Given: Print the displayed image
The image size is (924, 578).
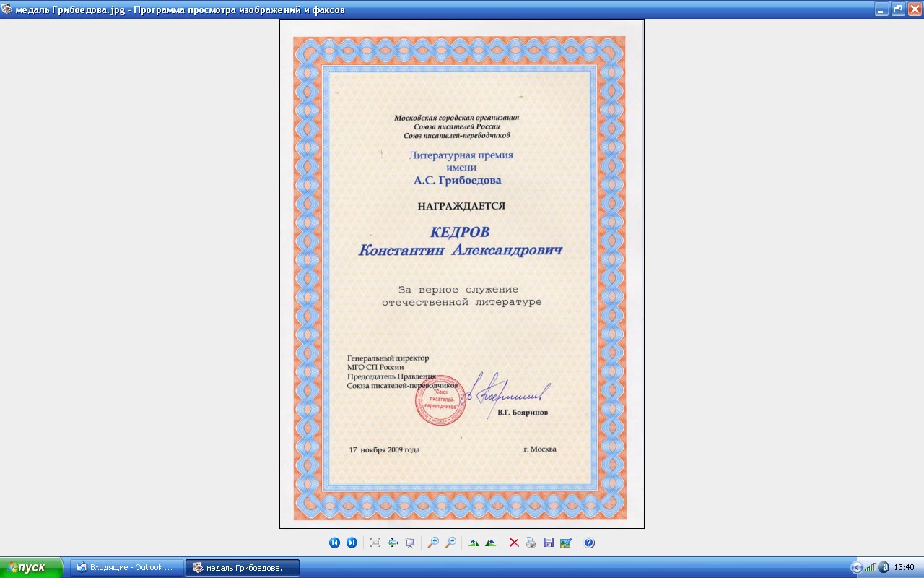Looking at the screenshot, I should tap(531, 543).
